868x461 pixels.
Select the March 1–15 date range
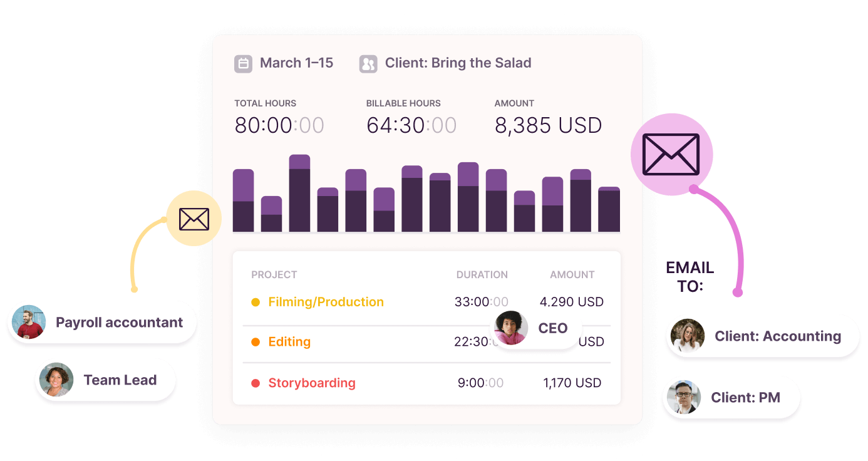[x=296, y=63]
